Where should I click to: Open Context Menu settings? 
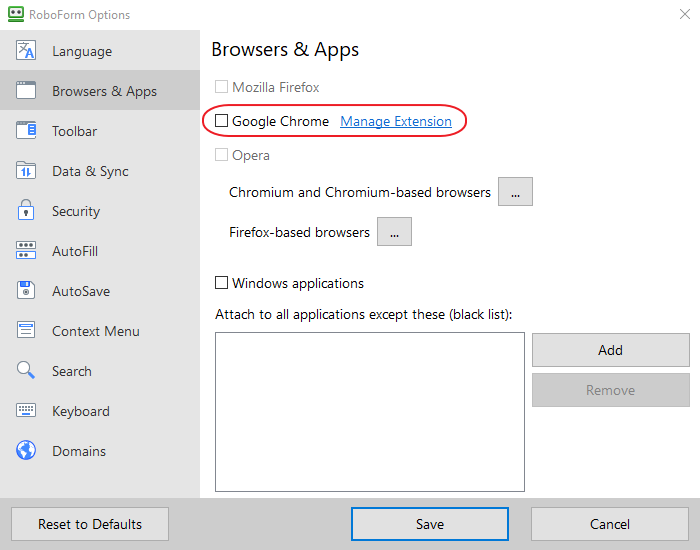pos(100,330)
